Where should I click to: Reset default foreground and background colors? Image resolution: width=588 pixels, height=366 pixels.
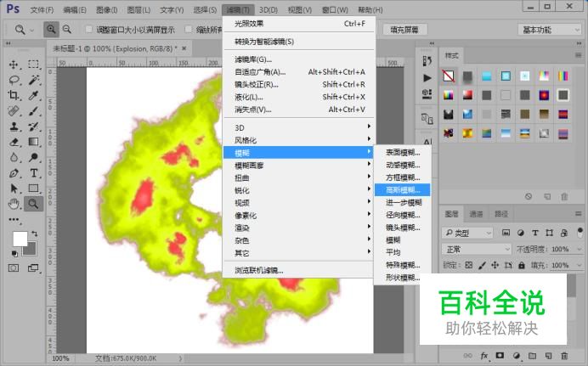click(x=14, y=254)
